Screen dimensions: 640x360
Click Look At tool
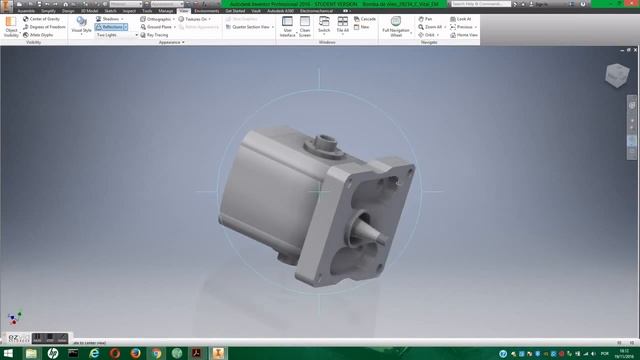click(460, 19)
